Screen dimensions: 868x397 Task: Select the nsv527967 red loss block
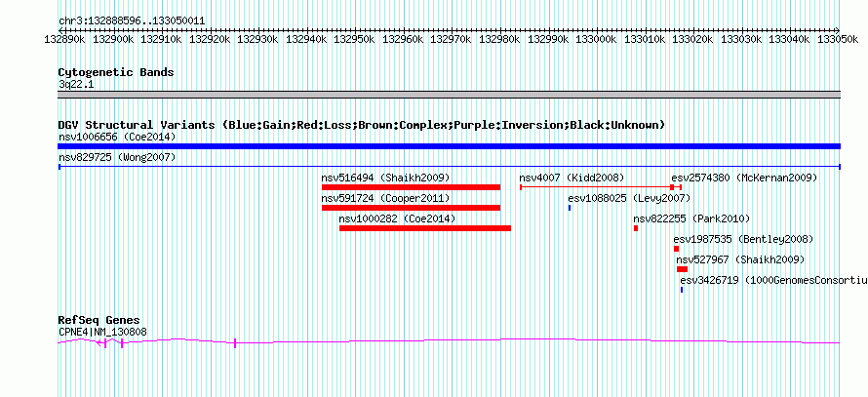(x=682, y=269)
